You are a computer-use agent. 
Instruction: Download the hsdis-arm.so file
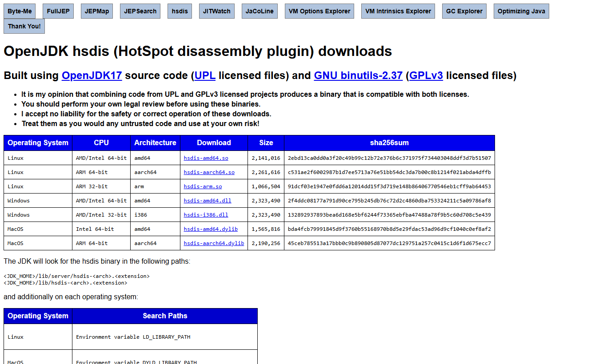click(x=203, y=186)
